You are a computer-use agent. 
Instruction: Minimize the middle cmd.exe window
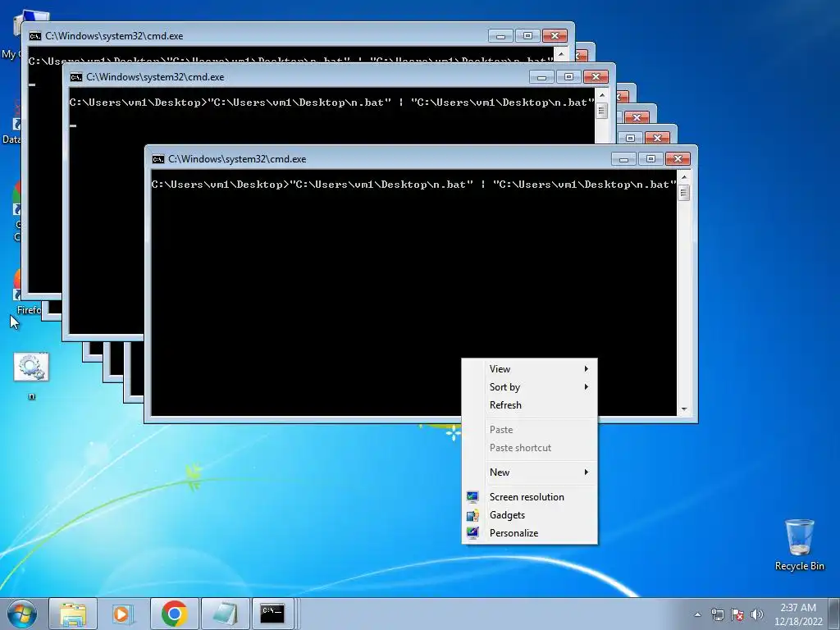pos(541,77)
